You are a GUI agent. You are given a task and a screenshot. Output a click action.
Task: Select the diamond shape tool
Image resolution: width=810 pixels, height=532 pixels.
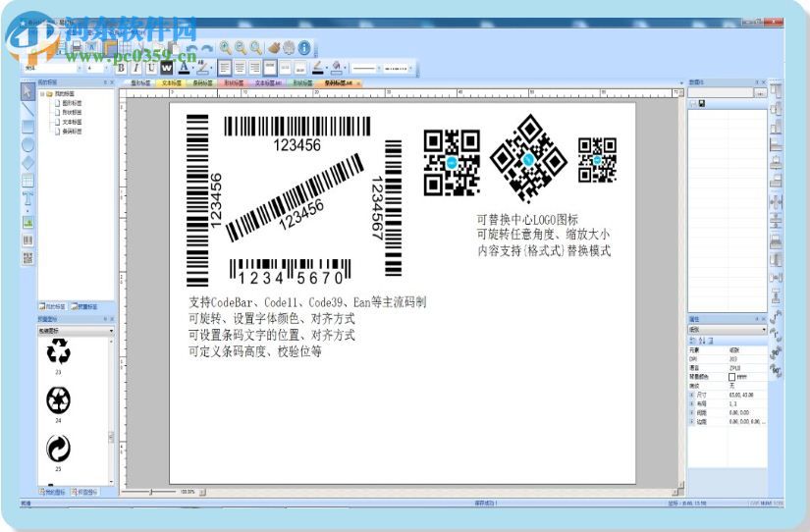[27, 163]
